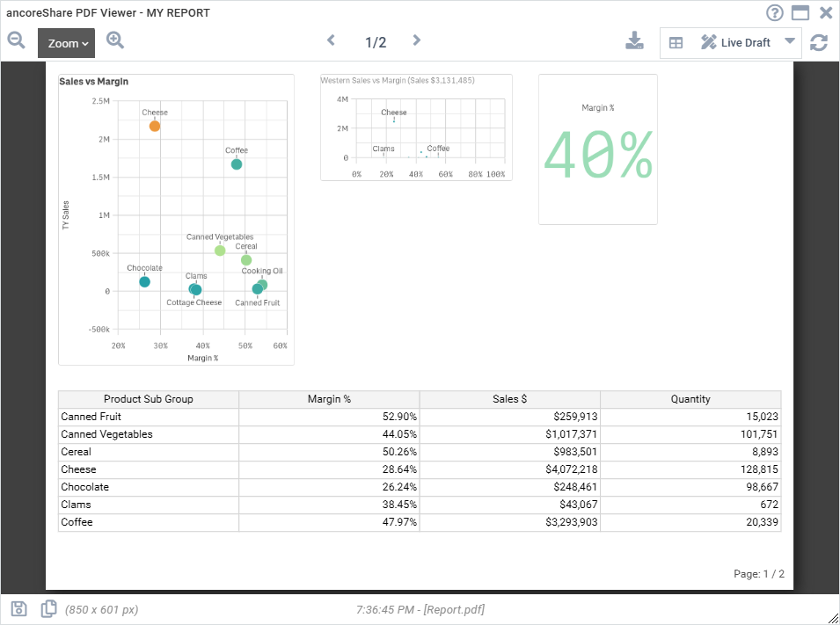
Task: Go to the previous page arrow
Action: pyautogui.click(x=331, y=40)
